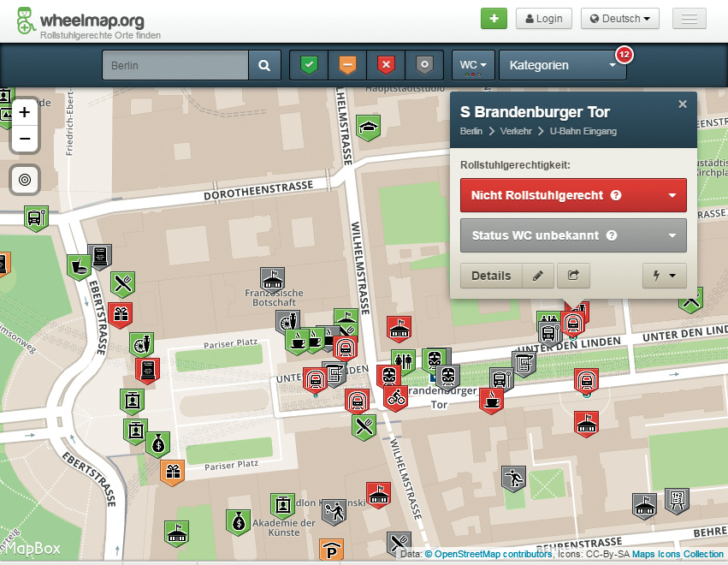728x565 pixels.
Task: Zoom out the map with minus button
Action: point(24,139)
